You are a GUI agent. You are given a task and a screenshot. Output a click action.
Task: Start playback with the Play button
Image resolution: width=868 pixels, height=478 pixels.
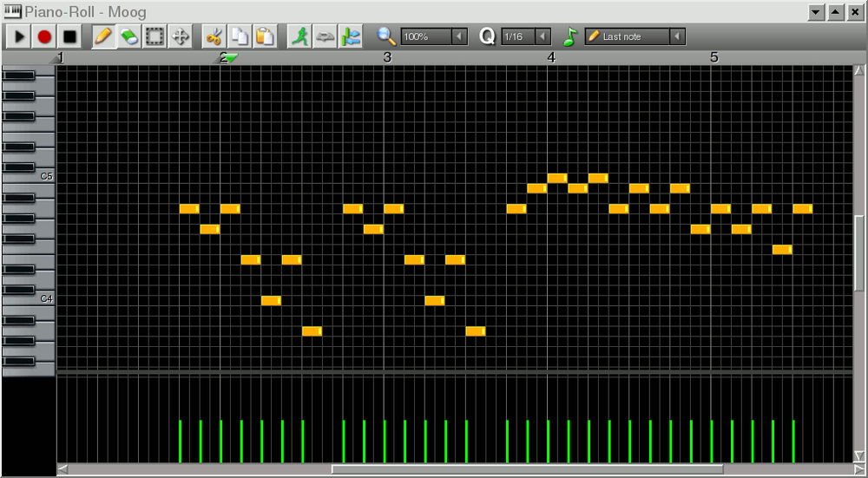pyautogui.click(x=19, y=37)
